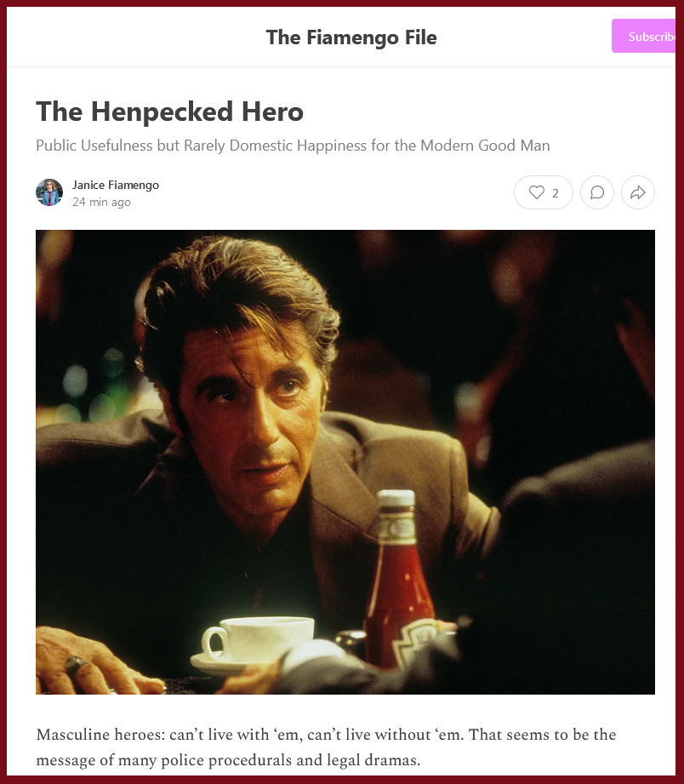Screen dimensions: 684x784
Task: Click The Henpecked Hero headline
Action: [170, 111]
